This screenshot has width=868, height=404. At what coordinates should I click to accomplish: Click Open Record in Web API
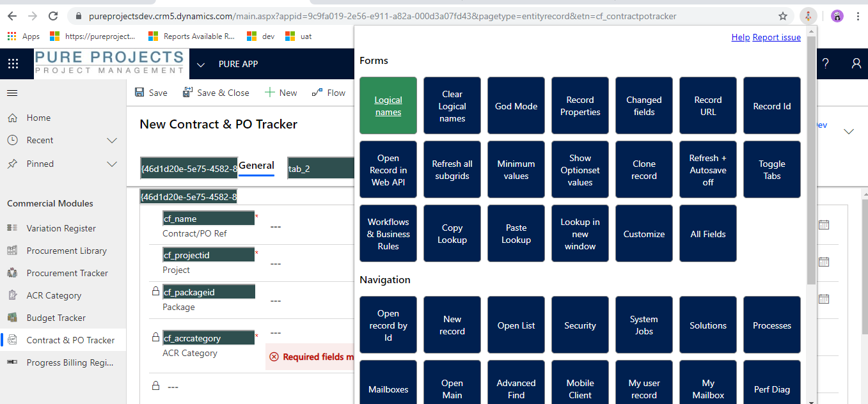(388, 169)
